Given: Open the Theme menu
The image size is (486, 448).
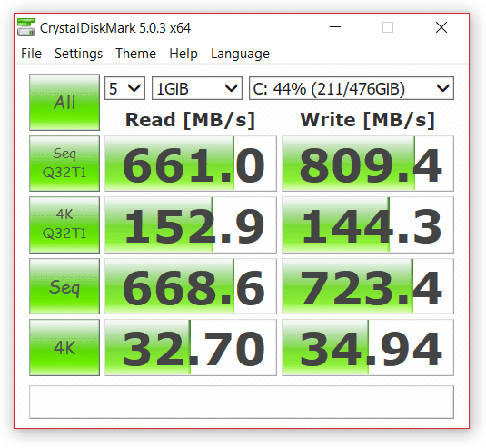Looking at the screenshot, I should coord(135,54).
